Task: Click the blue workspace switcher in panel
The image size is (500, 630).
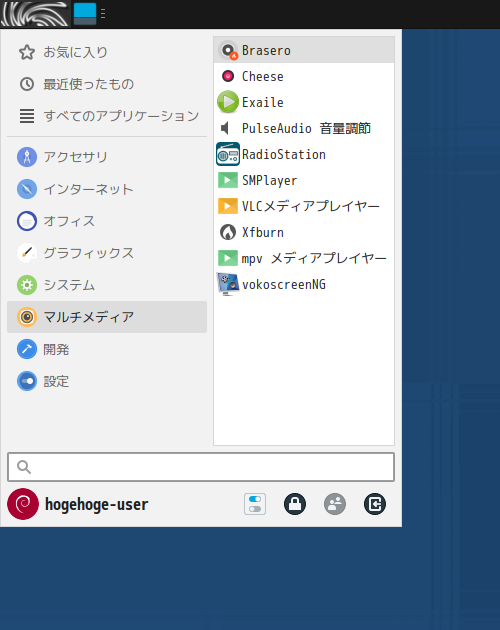Action: [x=85, y=14]
